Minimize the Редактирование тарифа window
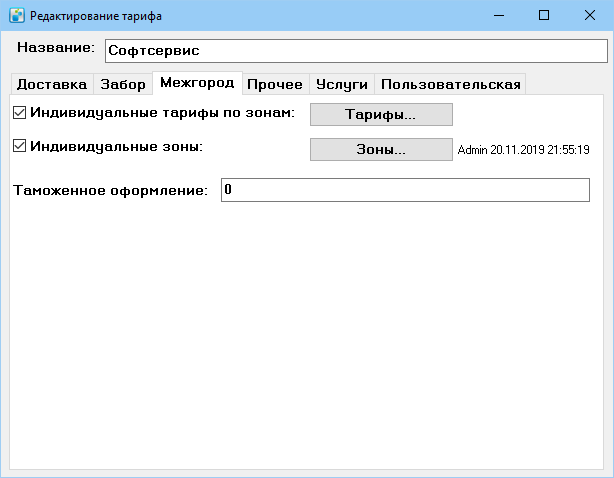614x478 pixels. pyautogui.click(x=499, y=16)
